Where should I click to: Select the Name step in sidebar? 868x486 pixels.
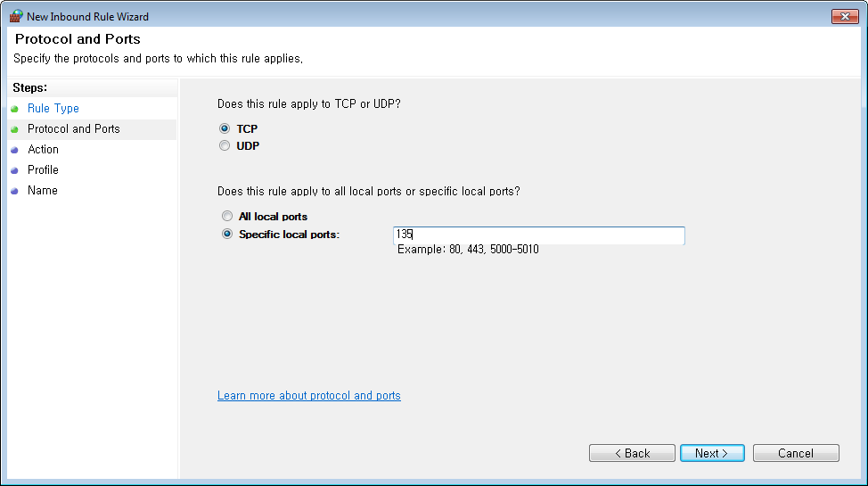43,190
